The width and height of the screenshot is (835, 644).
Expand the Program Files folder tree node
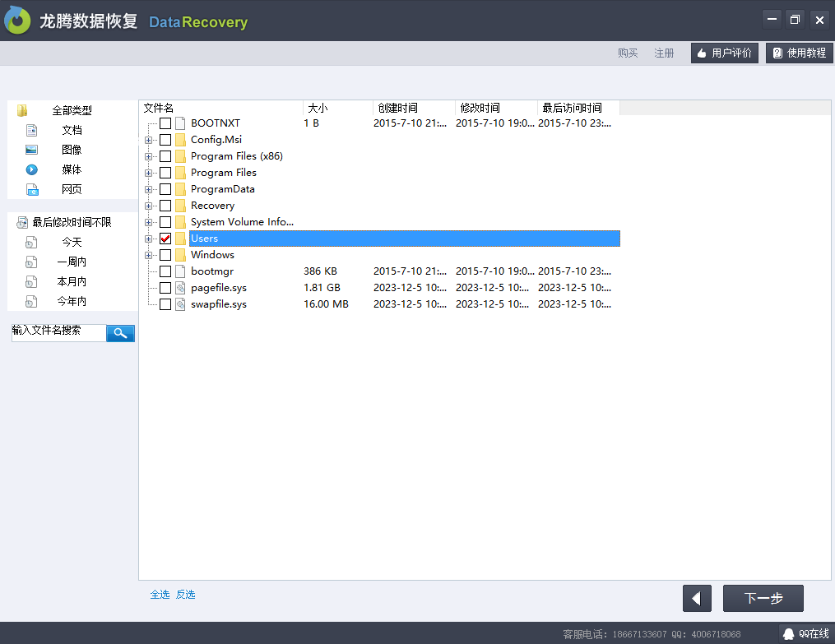coord(149,172)
